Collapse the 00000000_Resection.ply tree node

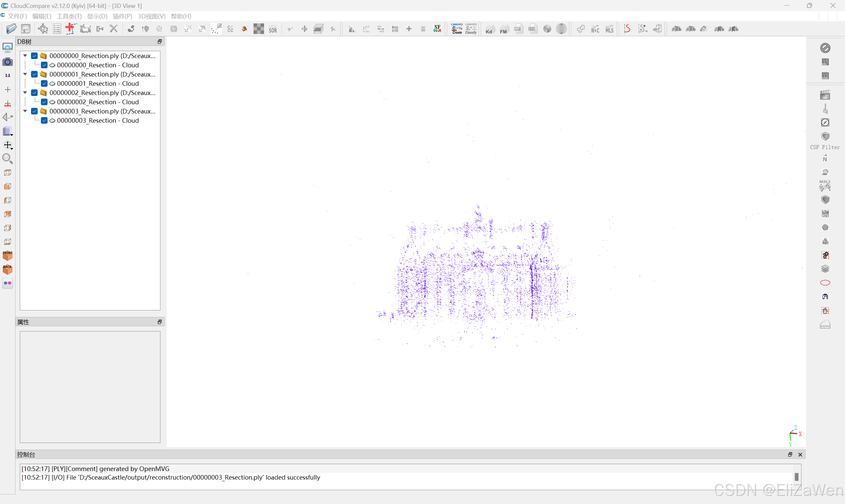(25, 56)
